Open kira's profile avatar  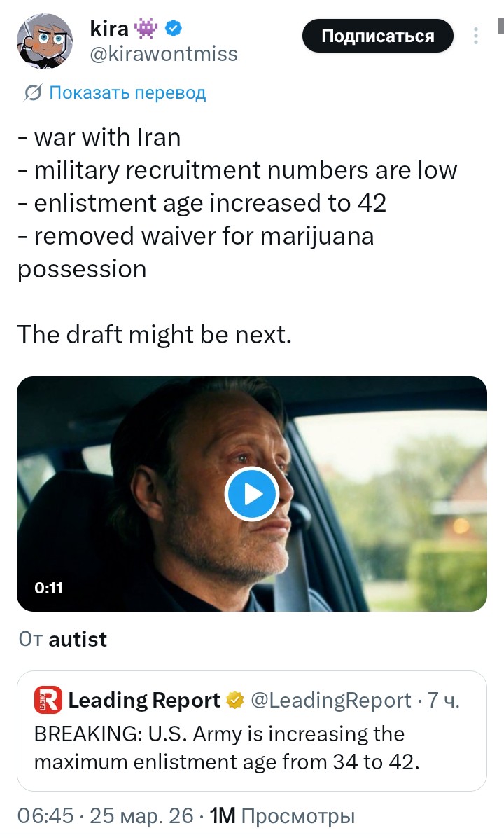(x=44, y=41)
